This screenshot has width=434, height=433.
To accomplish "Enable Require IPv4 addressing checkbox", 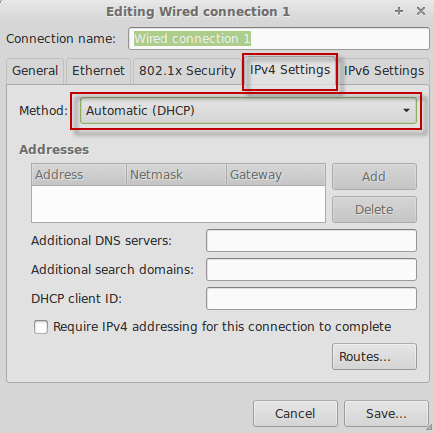I will pyautogui.click(x=41, y=327).
